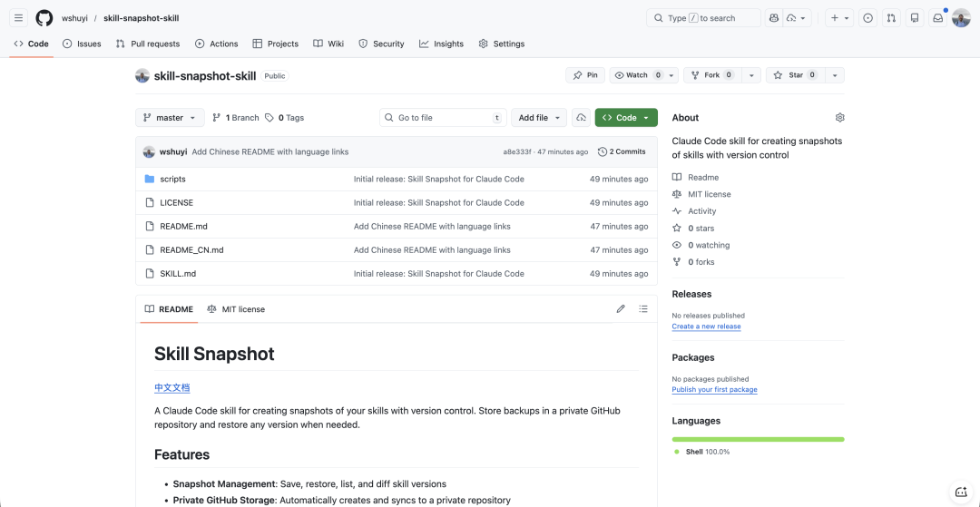The image size is (980, 507).
Task: Click the Create a new release link
Action: [x=706, y=327]
